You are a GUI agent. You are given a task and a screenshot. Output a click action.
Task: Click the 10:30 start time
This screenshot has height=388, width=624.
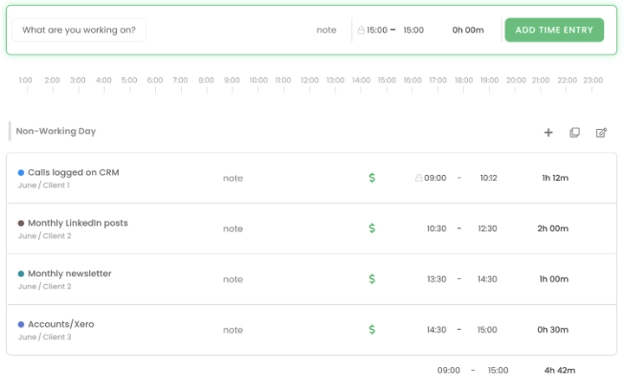(437, 228)
